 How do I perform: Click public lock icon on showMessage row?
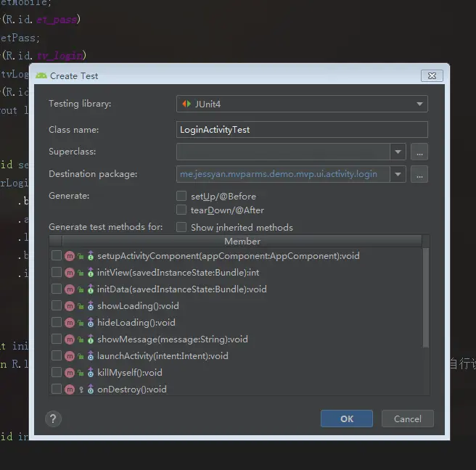pyautogui.click(x=81, y=340)
